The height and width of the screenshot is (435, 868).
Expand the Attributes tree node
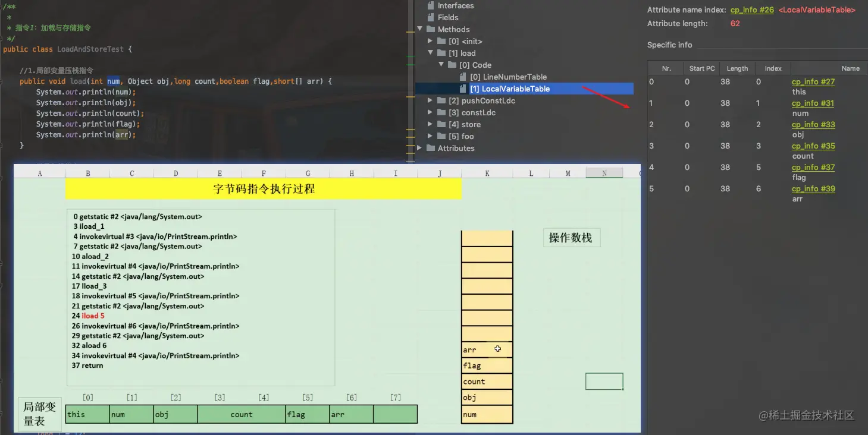[x=420, y=148]
